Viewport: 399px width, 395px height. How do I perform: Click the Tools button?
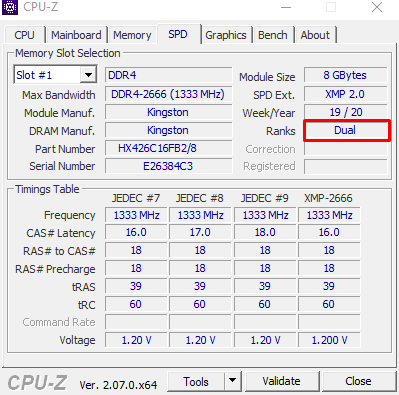(x=196, y=381)
